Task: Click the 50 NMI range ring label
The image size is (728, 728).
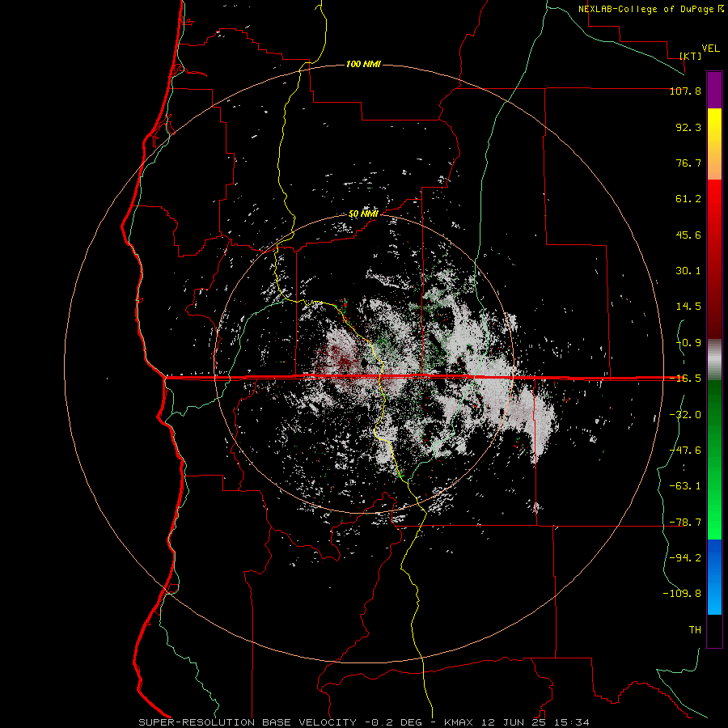Action: (x=363, y=214)
